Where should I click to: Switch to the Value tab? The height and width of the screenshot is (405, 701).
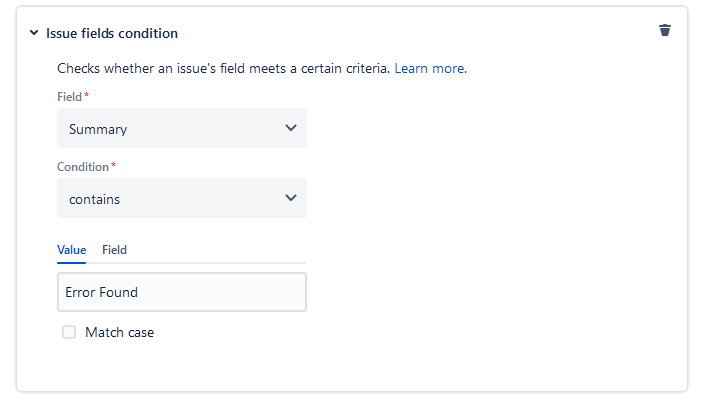coord(71,250)
